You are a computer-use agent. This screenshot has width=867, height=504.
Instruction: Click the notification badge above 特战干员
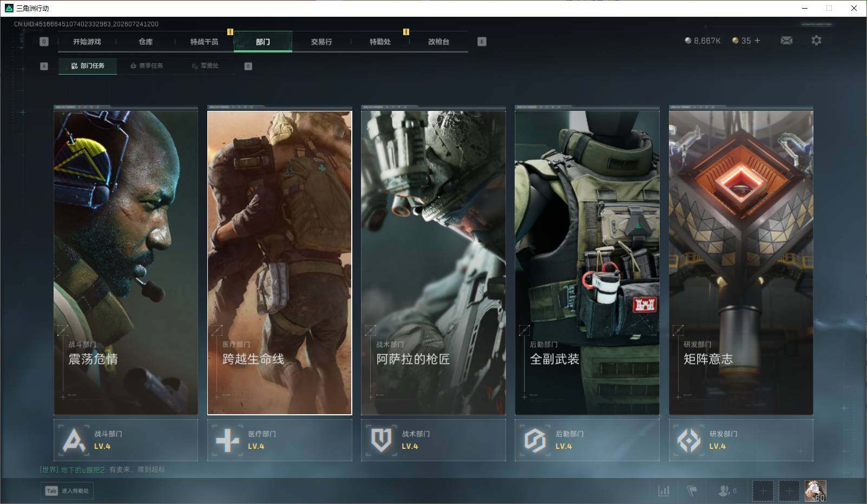pos(230,32)
